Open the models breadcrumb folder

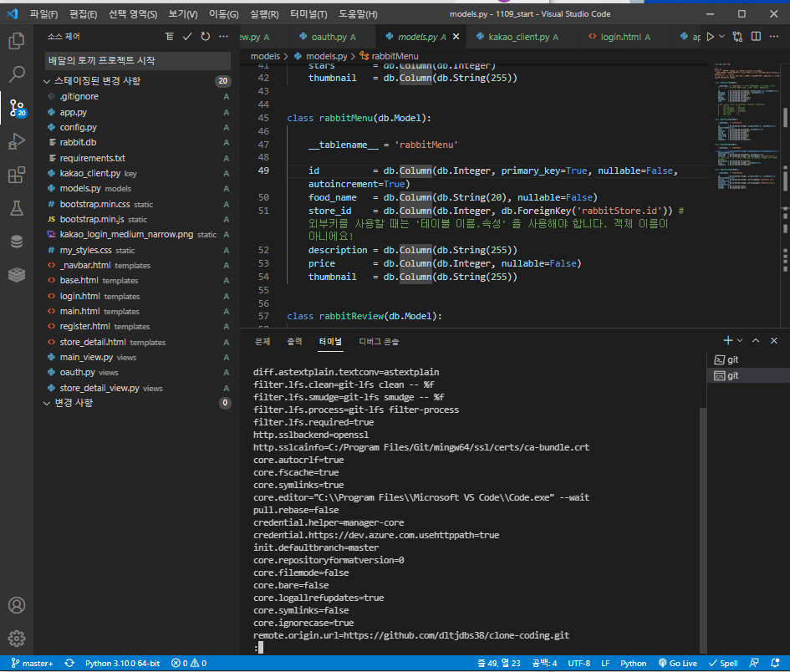tap(265, 56)
